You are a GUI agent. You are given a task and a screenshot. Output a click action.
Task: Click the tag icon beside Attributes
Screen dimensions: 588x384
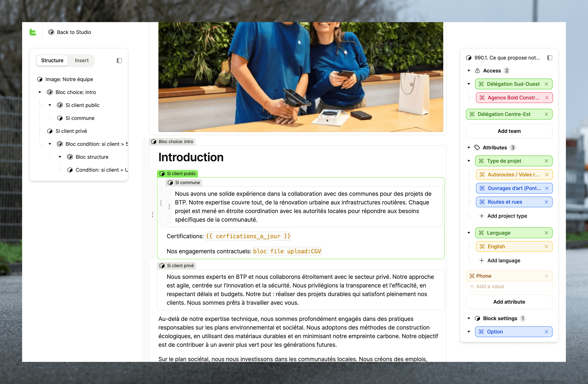(x=477, y=147)
